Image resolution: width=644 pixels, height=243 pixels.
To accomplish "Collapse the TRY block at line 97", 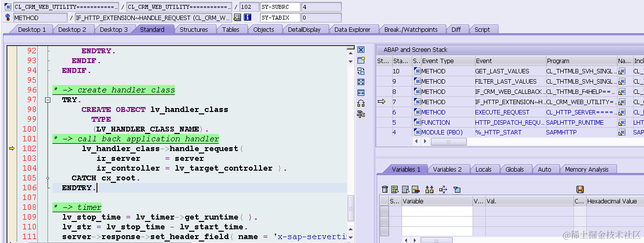I will (48, 100).
